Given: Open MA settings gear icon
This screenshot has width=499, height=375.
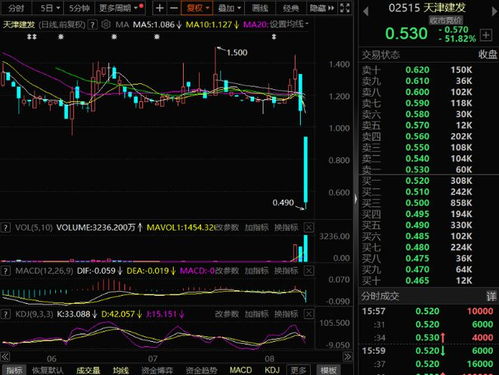Looking at the screenshot, I should (x=106, y=24).
